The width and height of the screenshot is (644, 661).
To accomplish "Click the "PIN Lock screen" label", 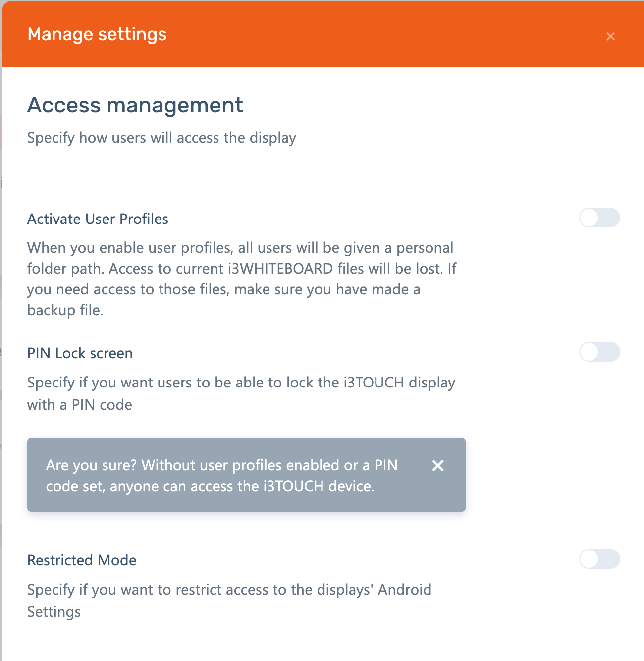I will point(80,353).
